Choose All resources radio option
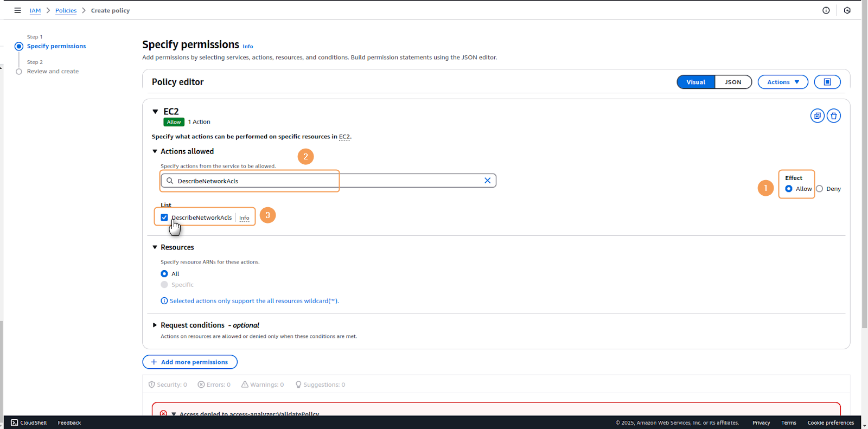Screen dimensions: 868x429 164,274
